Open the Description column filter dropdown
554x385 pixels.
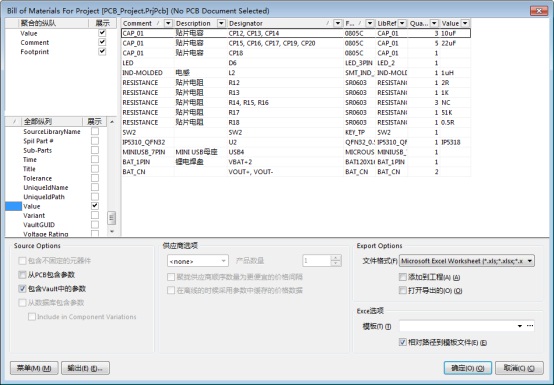coord(221,23)
